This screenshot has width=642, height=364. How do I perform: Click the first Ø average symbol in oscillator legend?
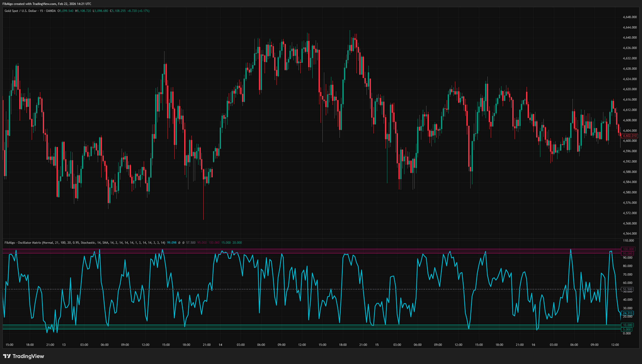pyautogui.click(x=179, y=243)
